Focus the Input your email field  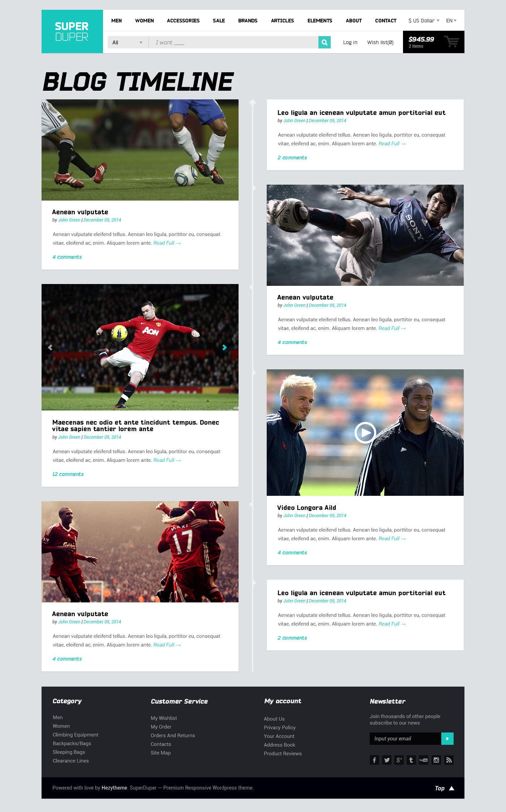[406, 739]
